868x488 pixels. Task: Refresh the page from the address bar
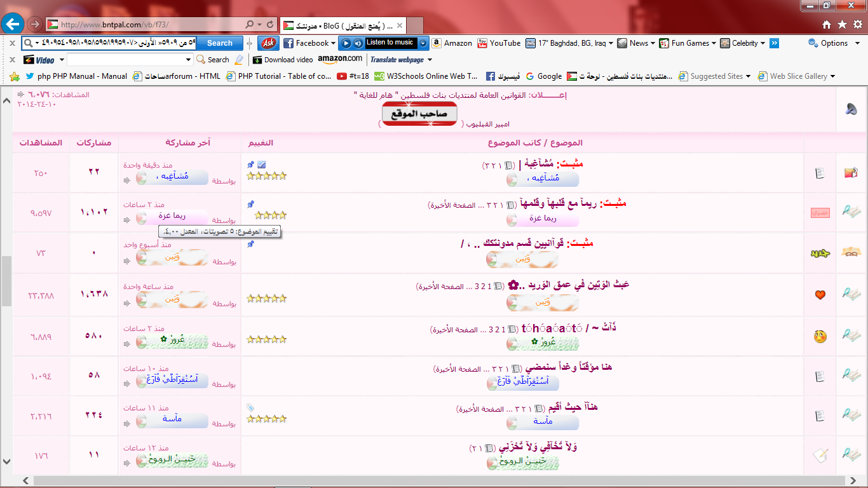tap(271, 24)
